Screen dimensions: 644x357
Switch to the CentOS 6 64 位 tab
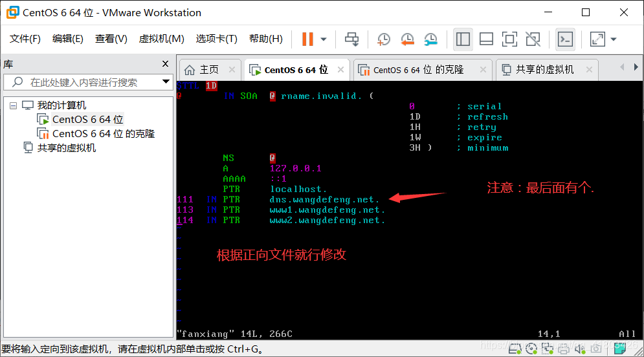pyautogui.click(x=296, y=70)
